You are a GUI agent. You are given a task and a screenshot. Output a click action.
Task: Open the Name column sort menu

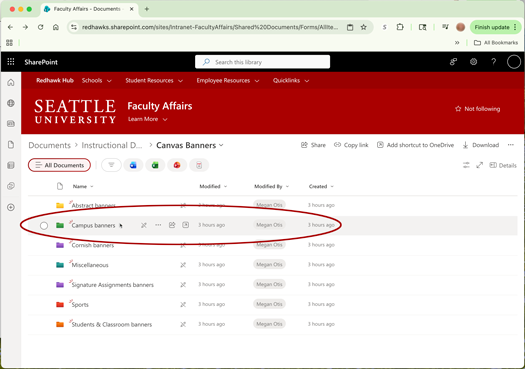click(x=83, y=187)
